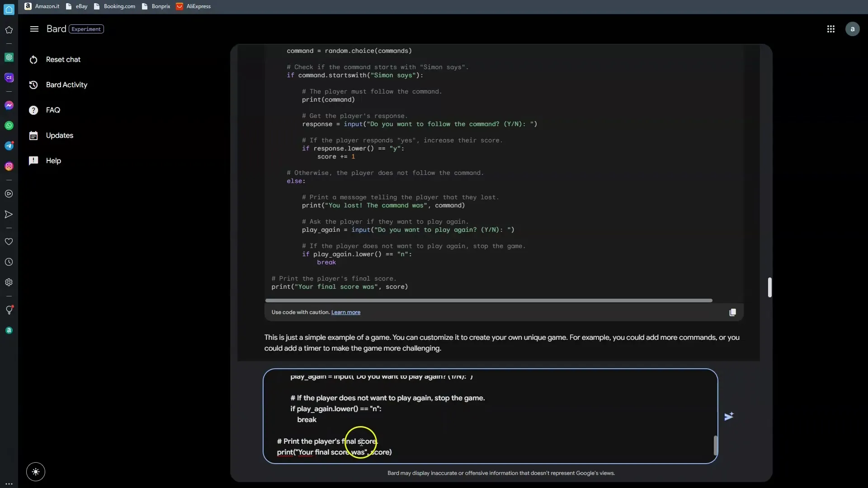This screenshot has width=868, height=488.
Task: Click the Reset chat icon
Action: click(33, 59)
